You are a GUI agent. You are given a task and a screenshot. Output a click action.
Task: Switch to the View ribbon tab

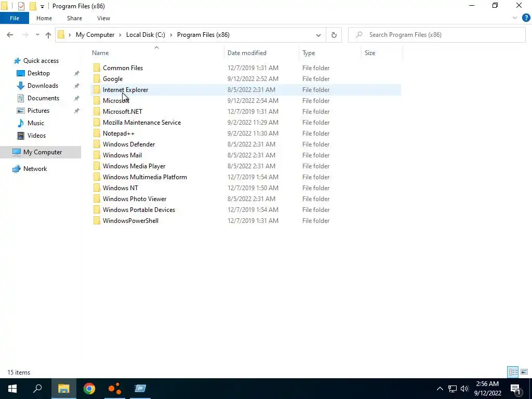(103, 18)
